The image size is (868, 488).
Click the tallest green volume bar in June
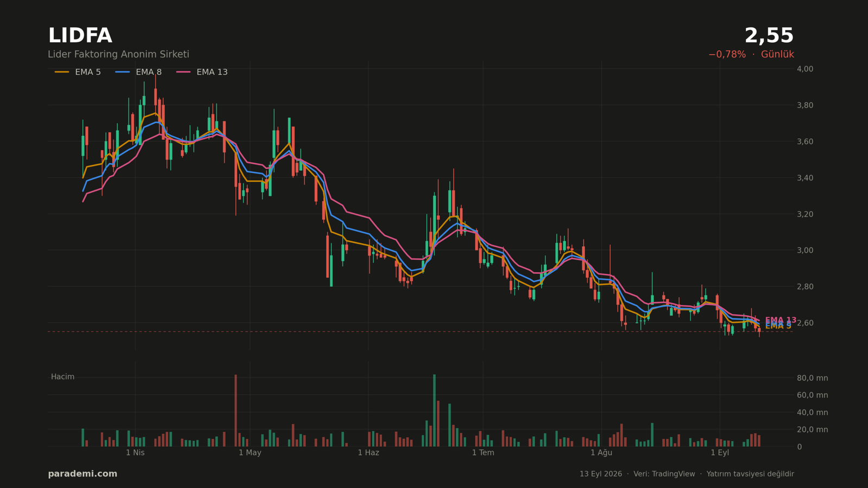[x=434, y=410]
